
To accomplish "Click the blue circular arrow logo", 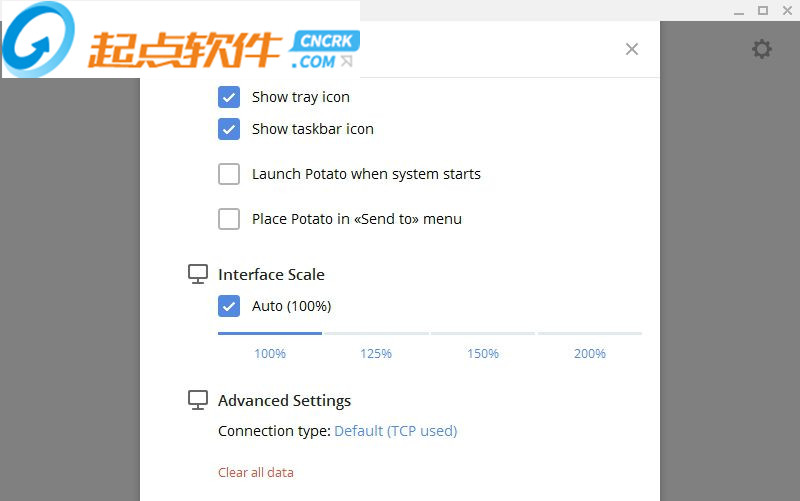I will [x=38, y=39].
